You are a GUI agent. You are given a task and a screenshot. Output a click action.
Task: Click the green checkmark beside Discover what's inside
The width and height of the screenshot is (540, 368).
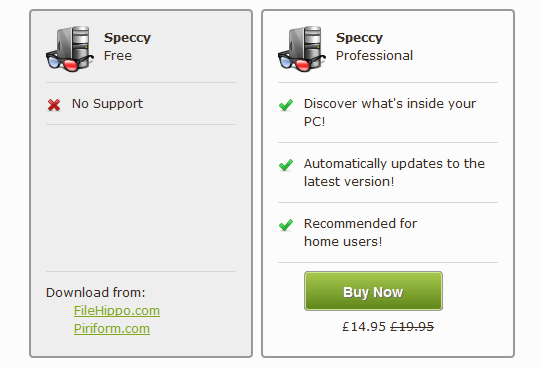(x=286, y=105)
